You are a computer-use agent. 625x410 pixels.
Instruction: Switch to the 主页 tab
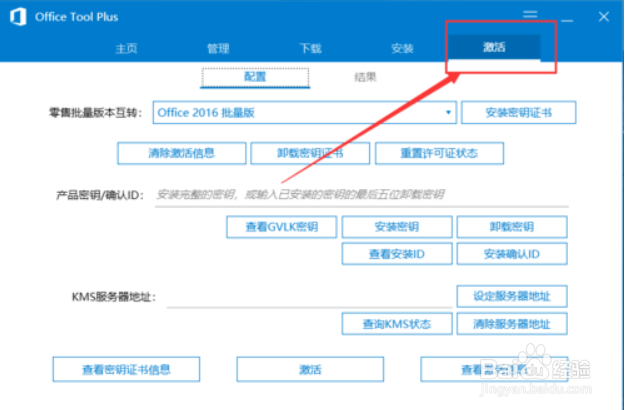pos(126,48)
